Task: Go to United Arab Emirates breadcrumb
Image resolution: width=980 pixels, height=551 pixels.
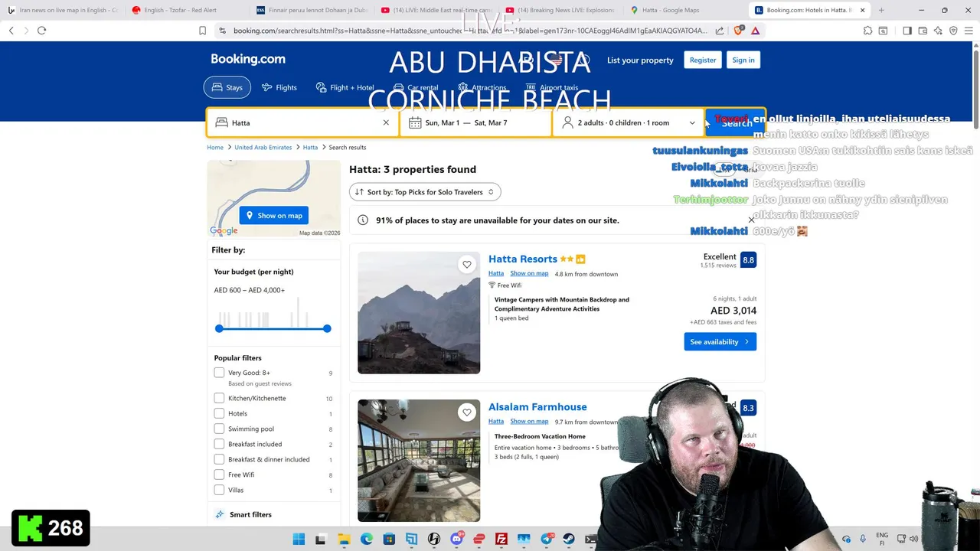Action: [263, 147]
